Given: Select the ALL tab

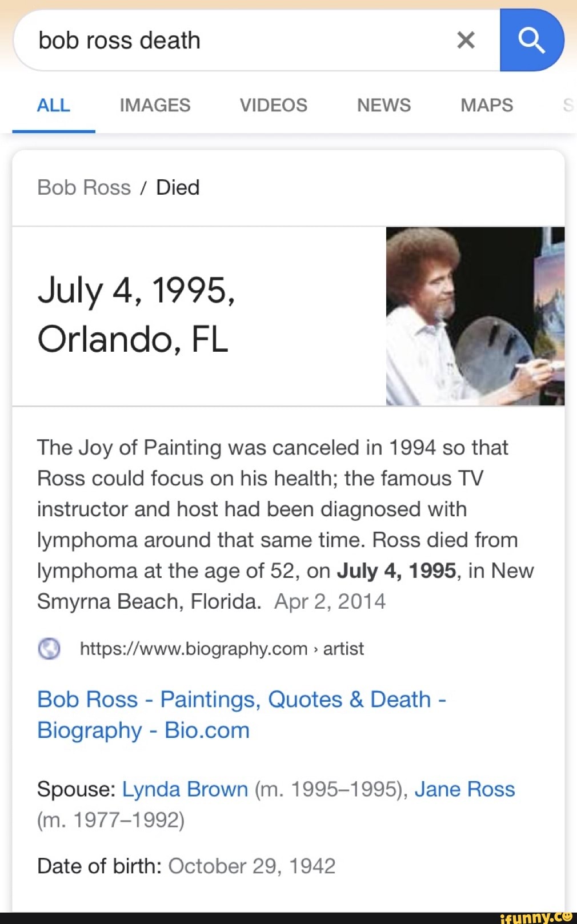Looking at the screenshot, I should click(x=53, y=105).
